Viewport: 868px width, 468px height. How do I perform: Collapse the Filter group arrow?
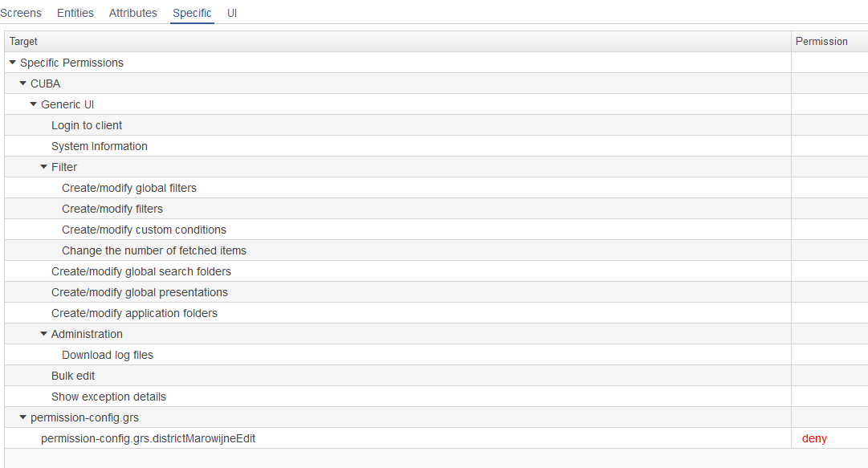pyautogui.click(x=43, y=166)
